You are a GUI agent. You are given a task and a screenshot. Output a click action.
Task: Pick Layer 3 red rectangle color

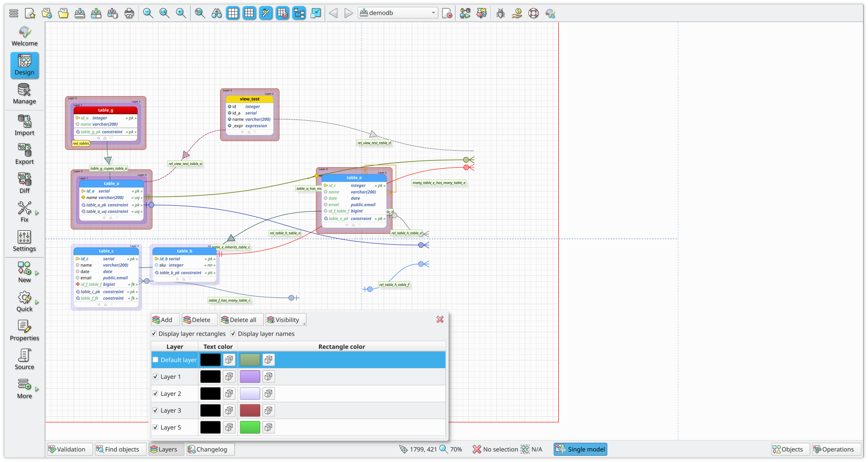point(250,411)
